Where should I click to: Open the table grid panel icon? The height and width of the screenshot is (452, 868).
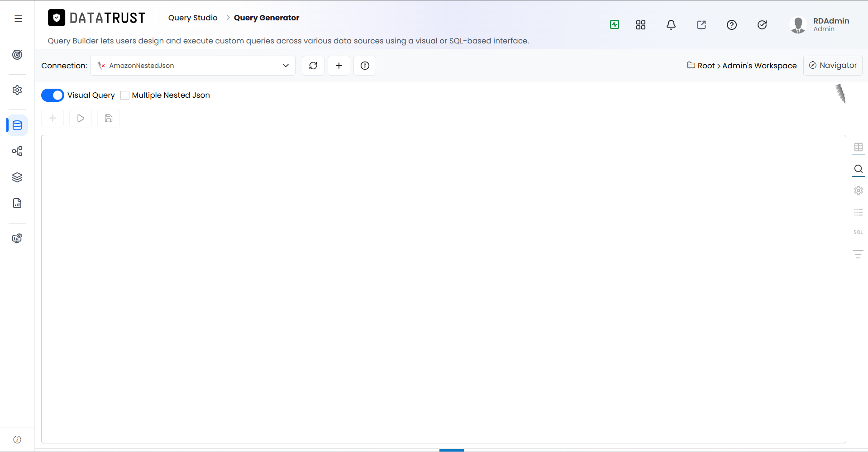point(858,147)
